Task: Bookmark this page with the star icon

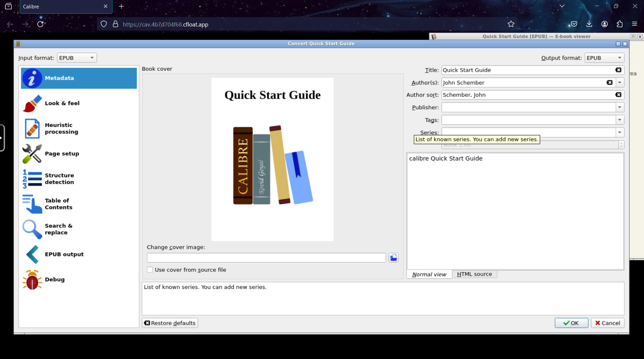Action: [511, 24]
